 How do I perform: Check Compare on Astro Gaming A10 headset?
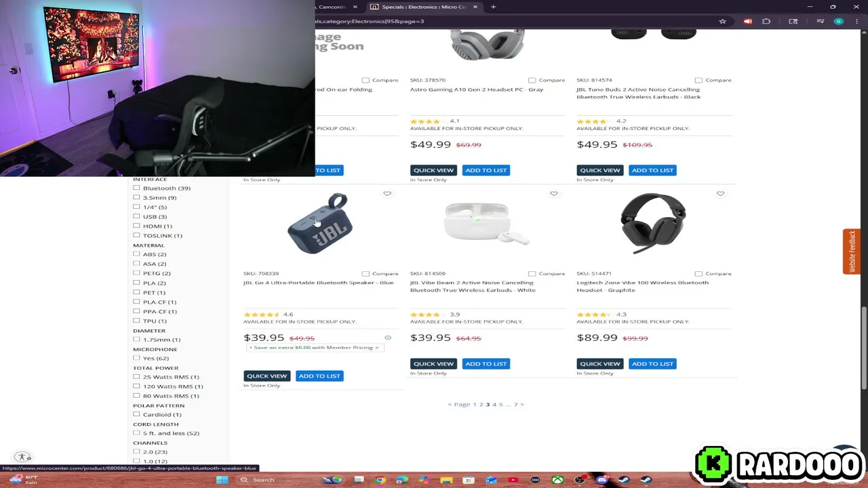[532, 80]
